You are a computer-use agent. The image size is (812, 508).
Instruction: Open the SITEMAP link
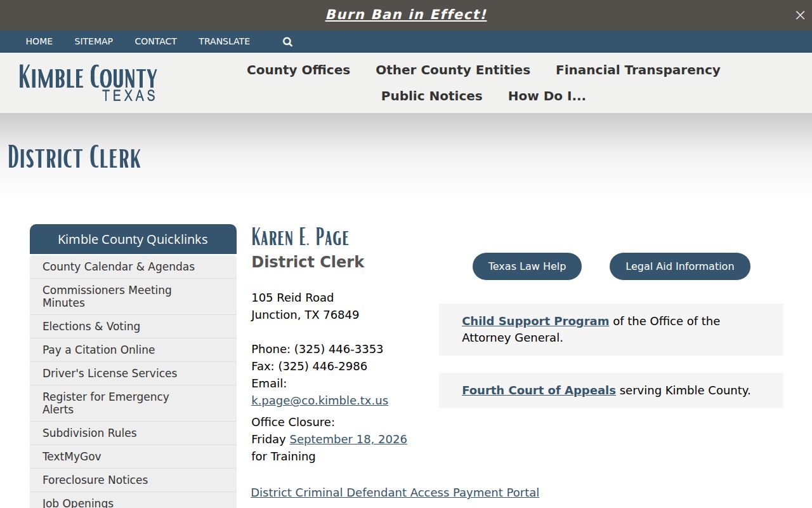(x=94, y=41)
